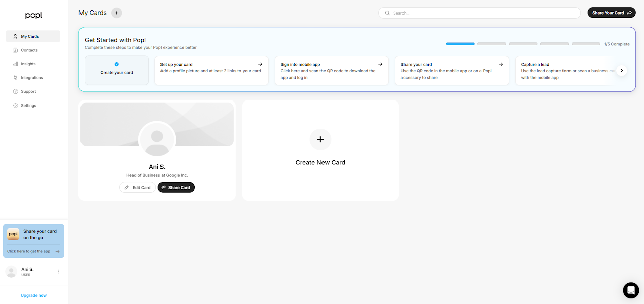Viewport: 644px width, 304px height.
Task: Click the profile picture on Ani S. card
Action: coord(157,139)
